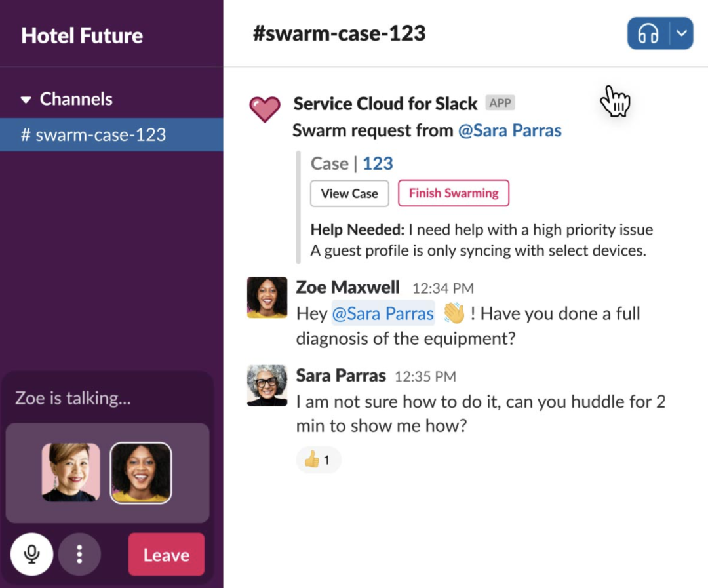This screenshot has height=588, width=708.
Task: Click Sara Parras's message avatar
Action: [267, 385]
